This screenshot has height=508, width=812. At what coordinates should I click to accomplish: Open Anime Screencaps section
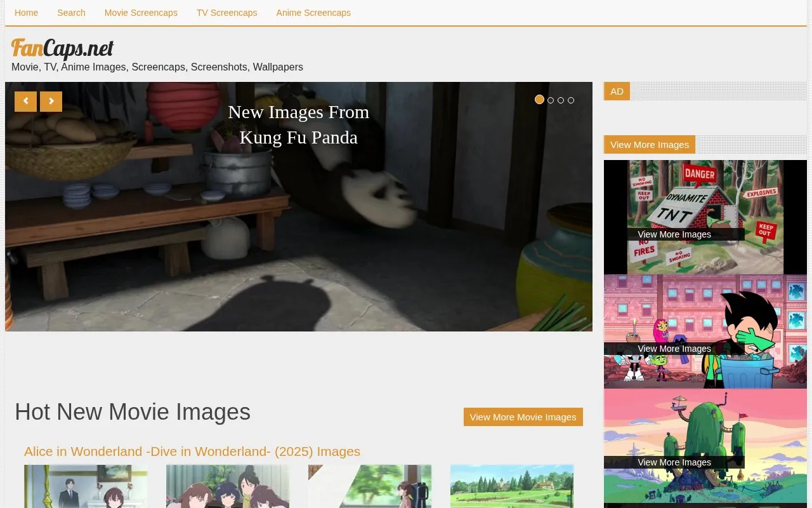(x=313, y=13)
